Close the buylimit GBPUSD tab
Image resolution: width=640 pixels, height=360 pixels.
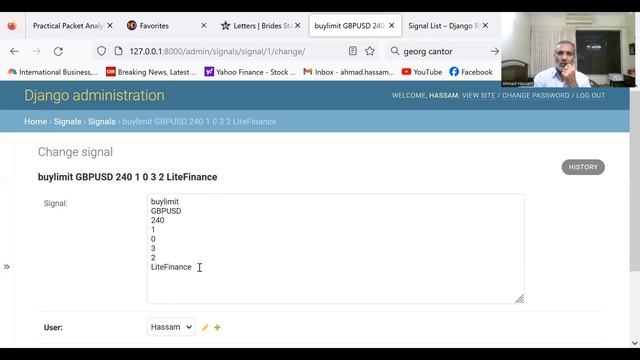click(x=391, y=25)
